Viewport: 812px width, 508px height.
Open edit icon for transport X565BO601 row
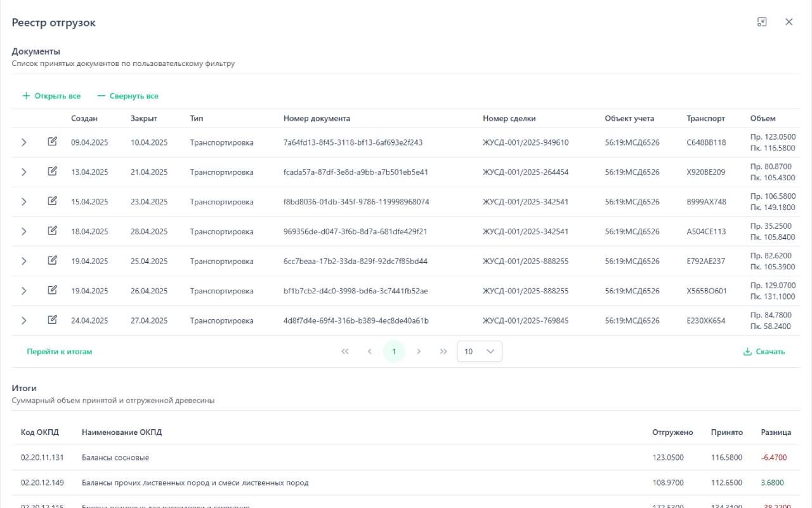pos(53,290)
